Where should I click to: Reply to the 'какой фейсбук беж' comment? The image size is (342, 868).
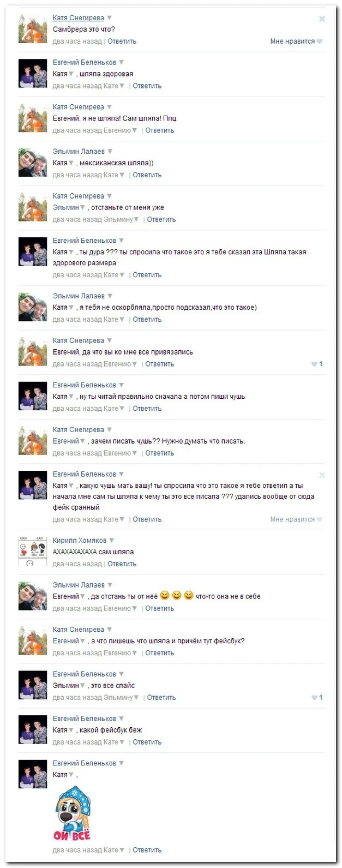[x=147, y=742]
